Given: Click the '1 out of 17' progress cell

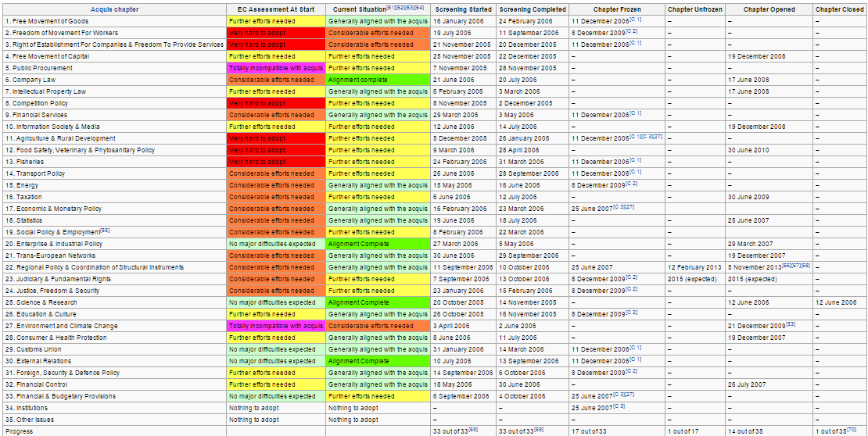Looking at the screenshot, I should point(694,431).
